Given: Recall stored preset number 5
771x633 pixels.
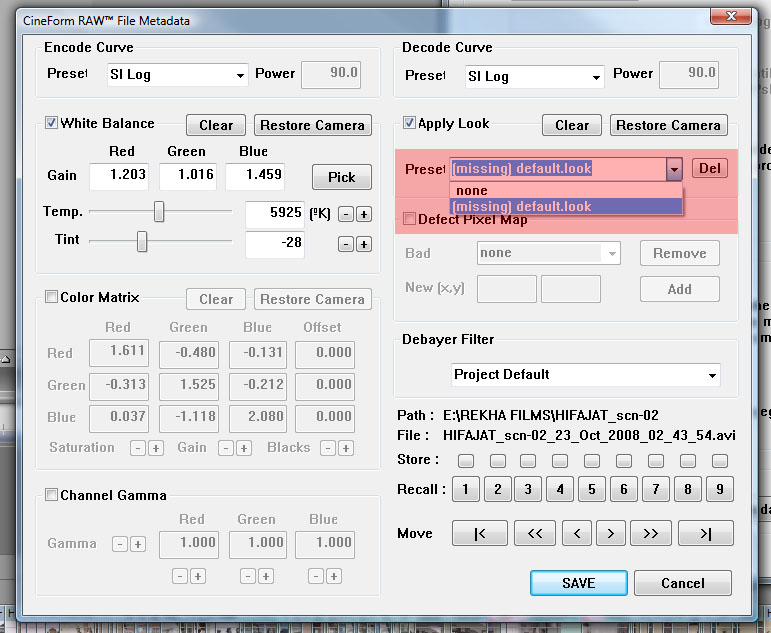Looking at the screenshot, I should coord(591,490).
